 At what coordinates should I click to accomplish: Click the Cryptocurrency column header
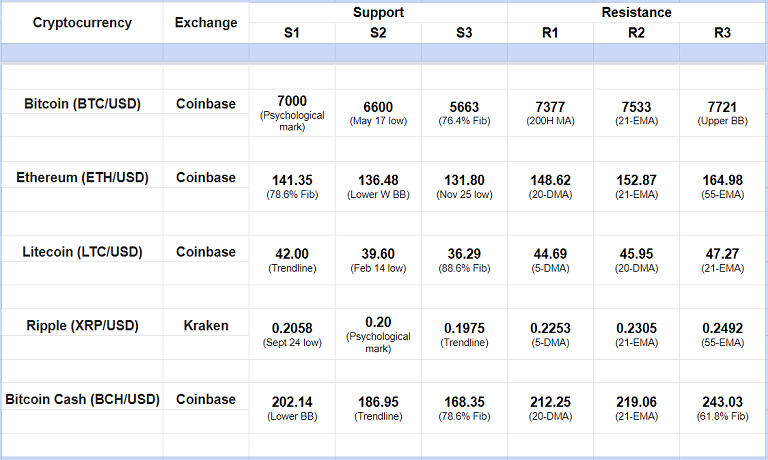(82, 23)
